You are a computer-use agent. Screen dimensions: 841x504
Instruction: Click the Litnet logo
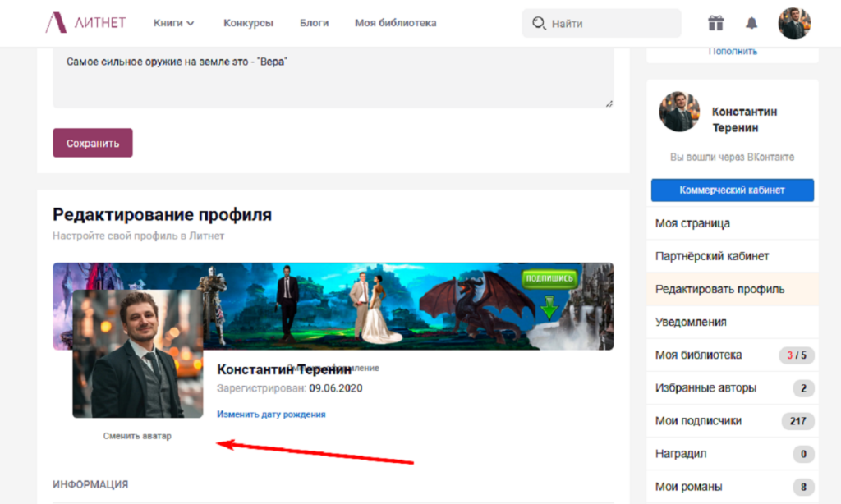point(85,23)
